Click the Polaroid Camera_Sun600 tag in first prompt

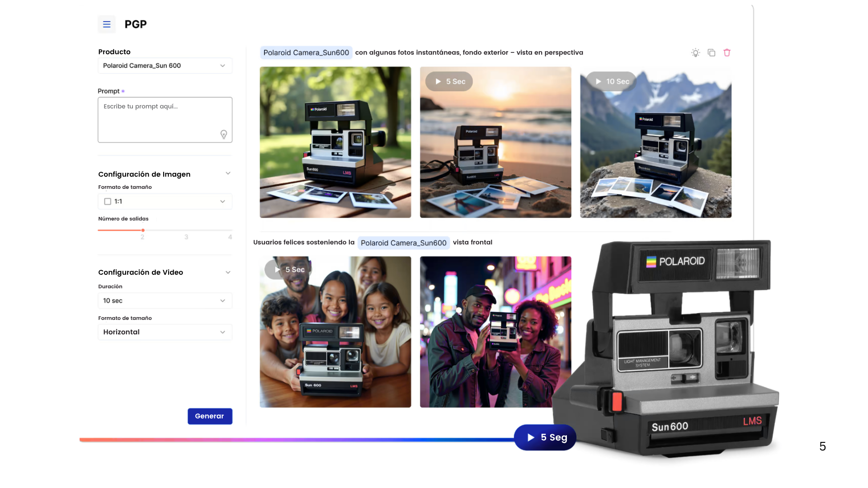click(x=306, y=53)
